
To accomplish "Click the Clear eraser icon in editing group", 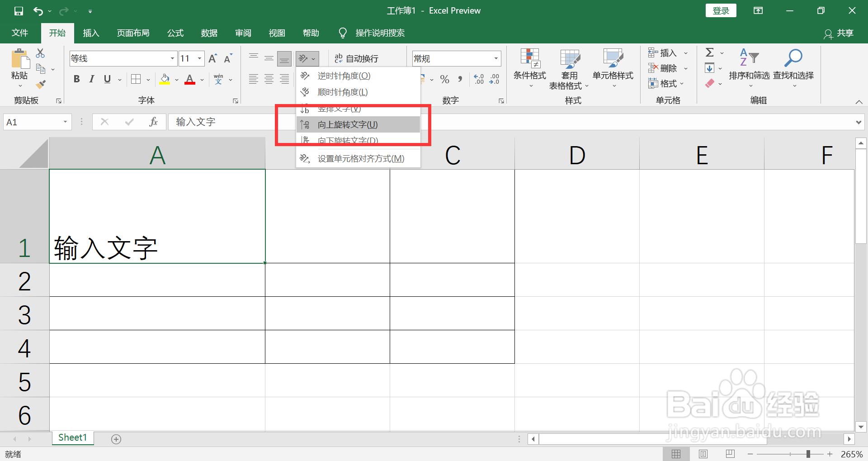I will 710,84.
